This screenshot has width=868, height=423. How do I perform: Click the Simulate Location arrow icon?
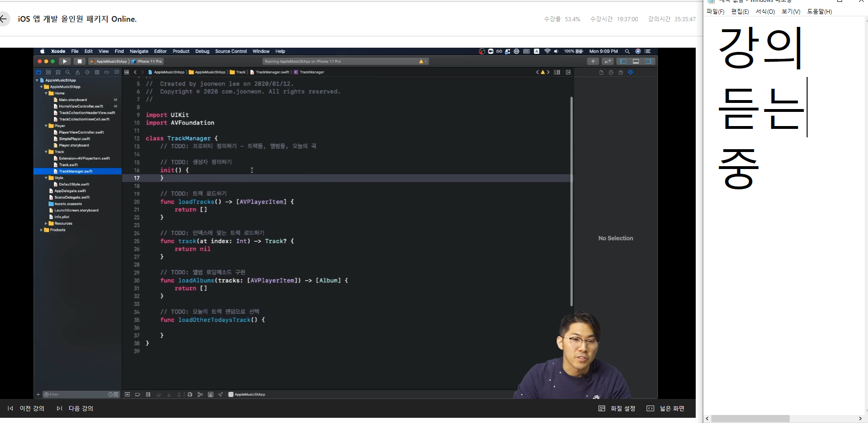click(220, 395)
